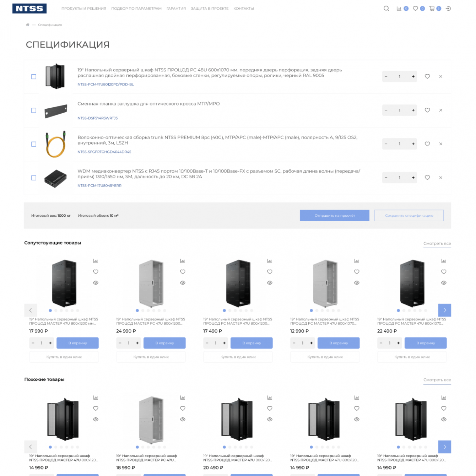The image size is (476, 476).
Task: Open the comparison chart icon in the header
Action: click(x=399, y=9)
